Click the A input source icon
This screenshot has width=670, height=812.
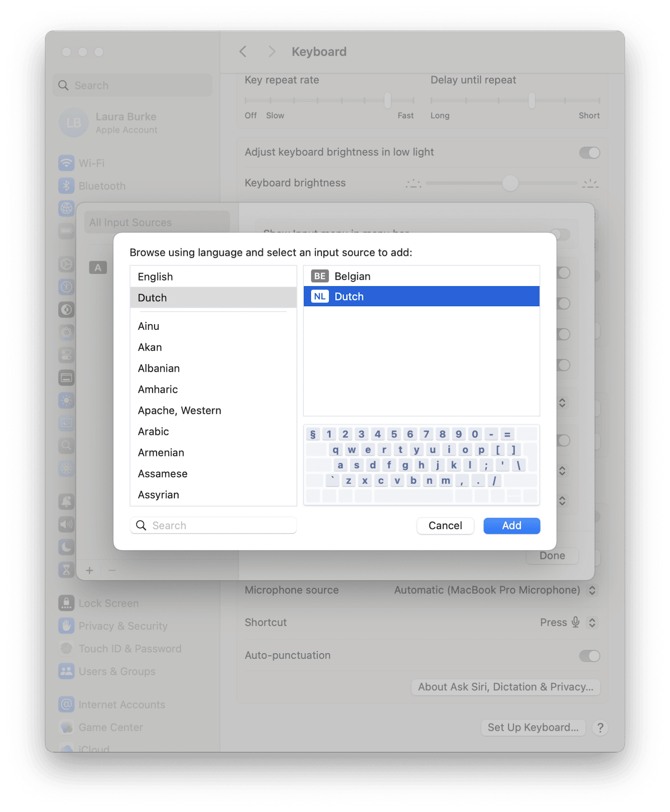[x=98, y=268]
